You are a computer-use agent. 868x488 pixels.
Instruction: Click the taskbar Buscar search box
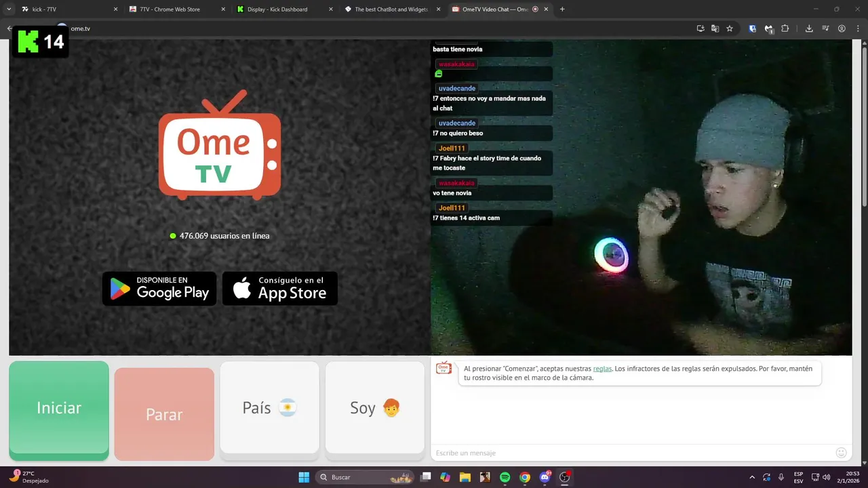[365, 477]
